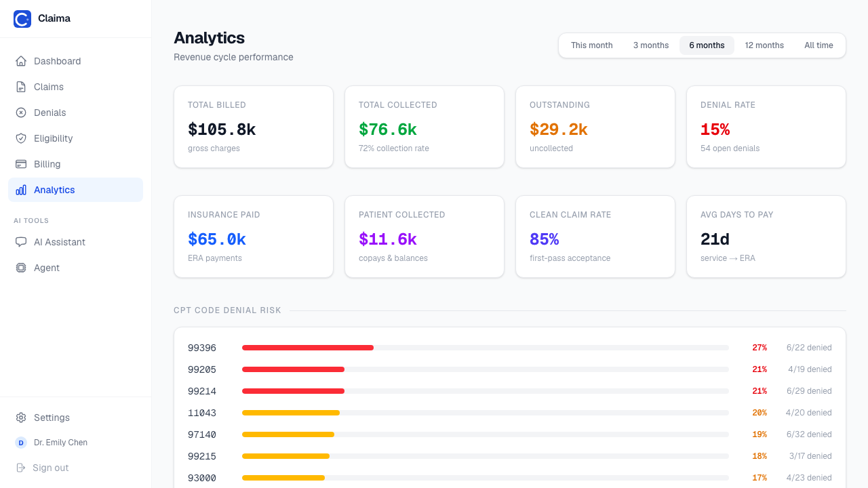This screenshot has width=868, height=488.
Task: Click the Claima logo icon
Action: 22,19
